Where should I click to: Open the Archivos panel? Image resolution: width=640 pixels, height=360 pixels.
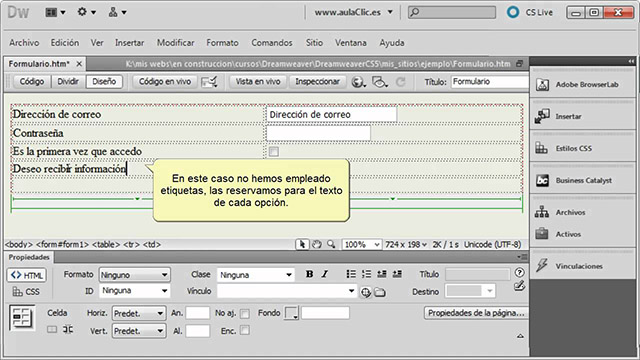pos(582,212)
